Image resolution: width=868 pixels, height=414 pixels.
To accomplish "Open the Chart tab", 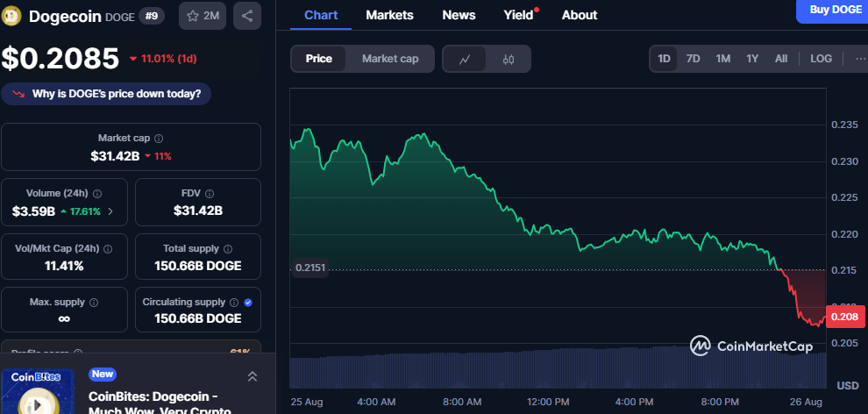I will [x=321, y=16].
